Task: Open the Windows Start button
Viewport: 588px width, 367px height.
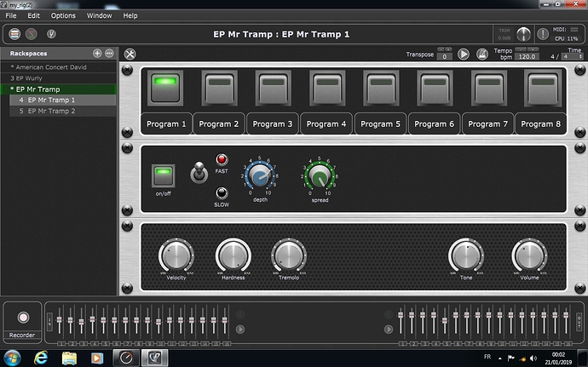Action: [x=13, y=358]
